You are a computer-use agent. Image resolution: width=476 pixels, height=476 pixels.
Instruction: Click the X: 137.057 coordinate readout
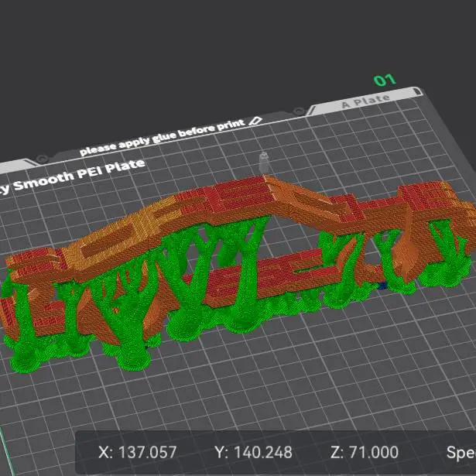[x=138, y=452]
